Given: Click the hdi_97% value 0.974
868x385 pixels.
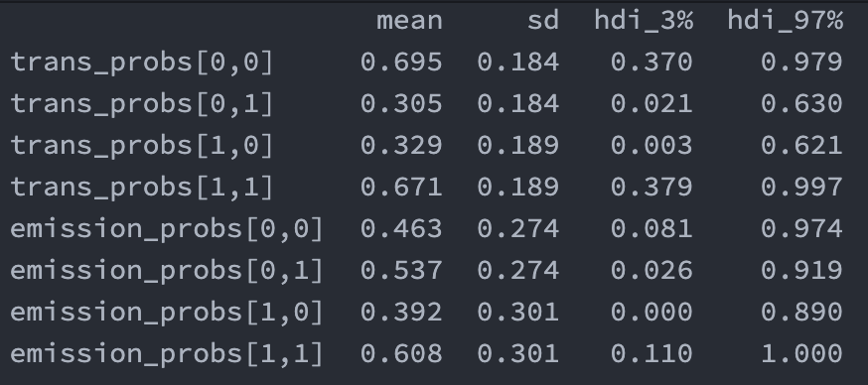Looking at the screenshot, I should pos(801,228).
